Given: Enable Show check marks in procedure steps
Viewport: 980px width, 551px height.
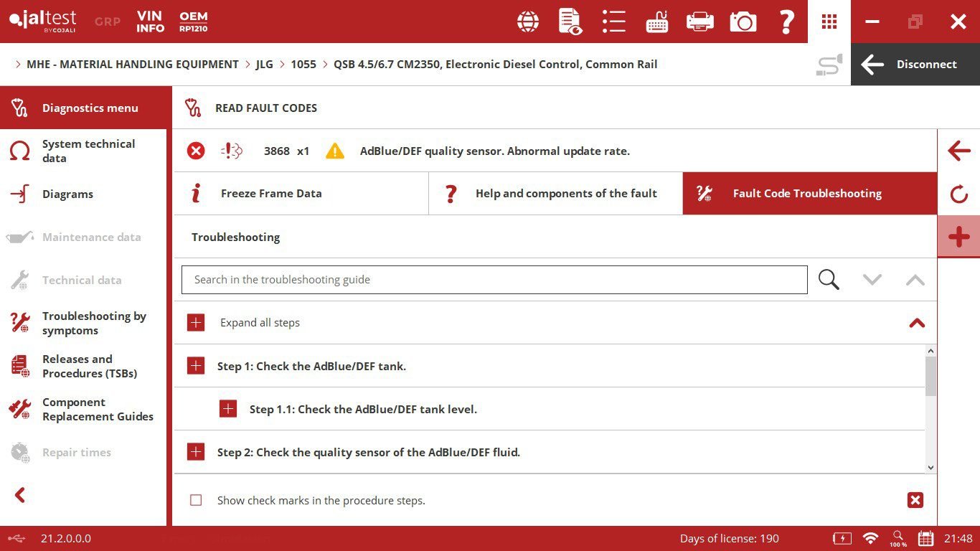Looking at the screenshot, I should click(x=196, y=500).
